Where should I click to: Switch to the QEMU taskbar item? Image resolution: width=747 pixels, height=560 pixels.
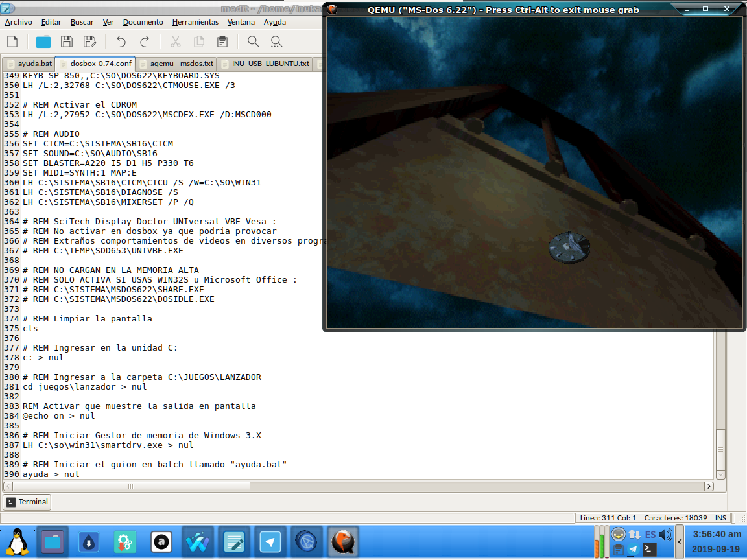point(342,542)
